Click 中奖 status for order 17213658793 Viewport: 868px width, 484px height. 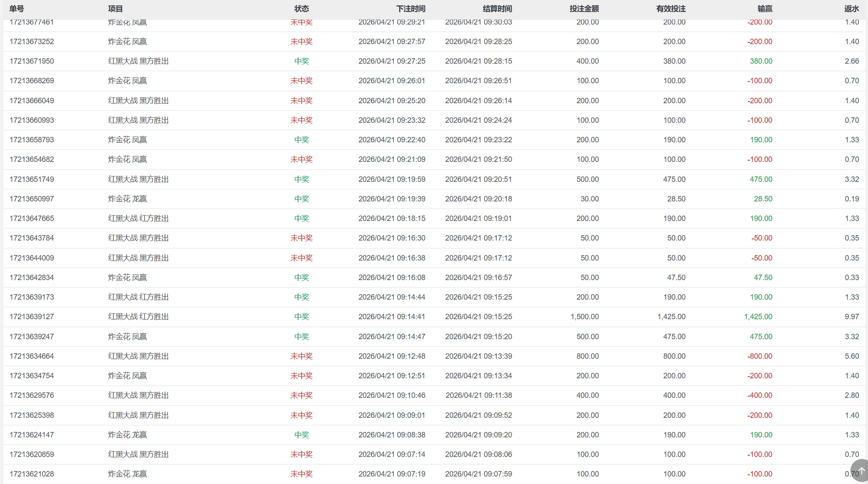301,140
